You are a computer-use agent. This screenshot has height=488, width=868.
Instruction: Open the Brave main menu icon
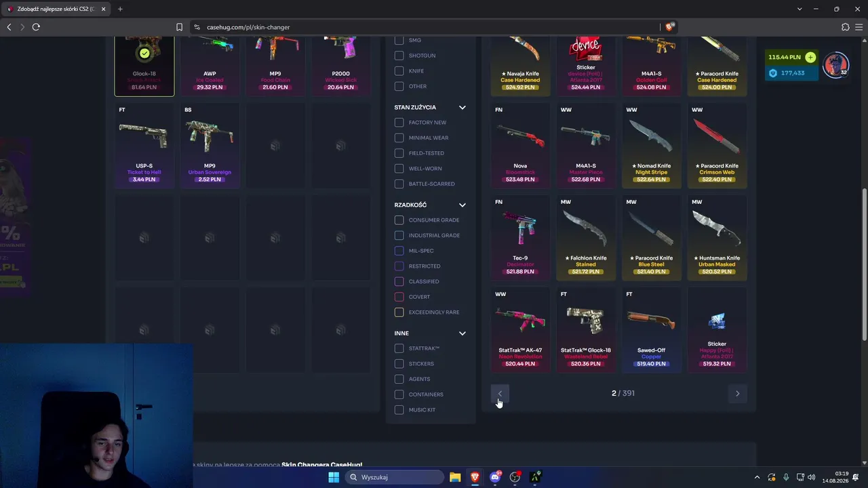(859, 27)
